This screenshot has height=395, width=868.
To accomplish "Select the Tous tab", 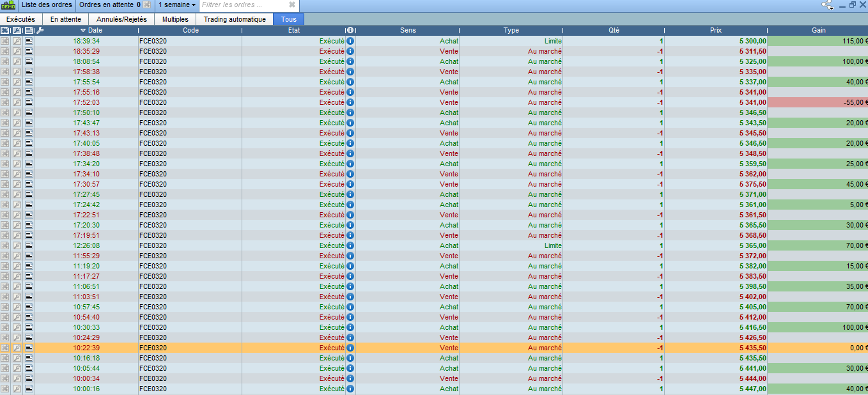I will [289, 19].
